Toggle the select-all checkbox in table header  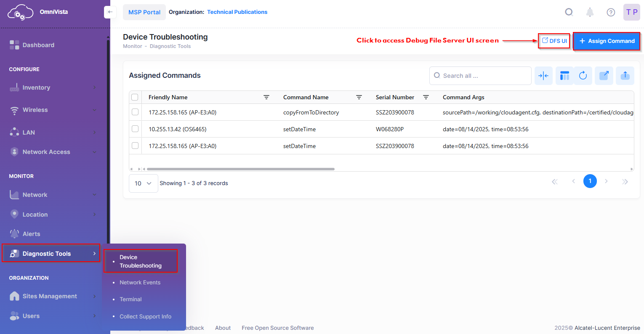135,97
